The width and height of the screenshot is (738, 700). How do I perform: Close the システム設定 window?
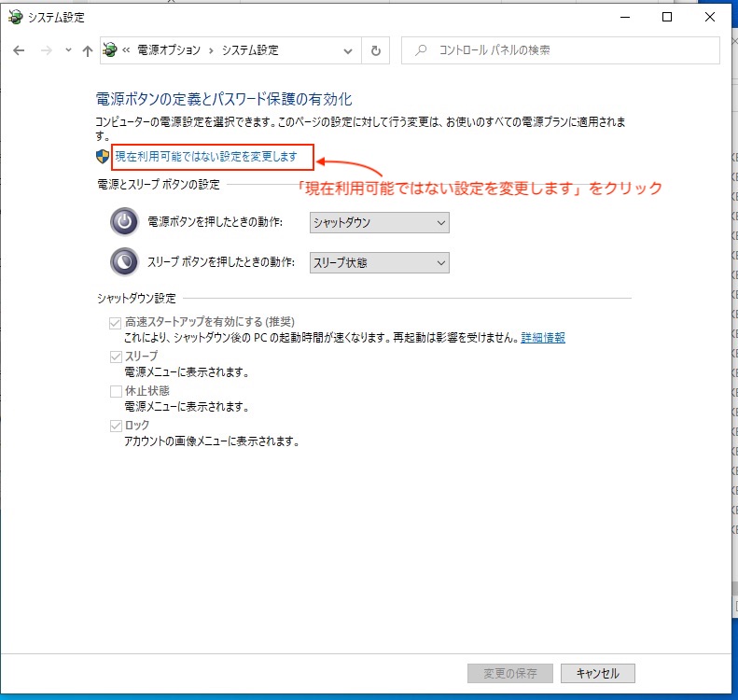coord(710,17)
